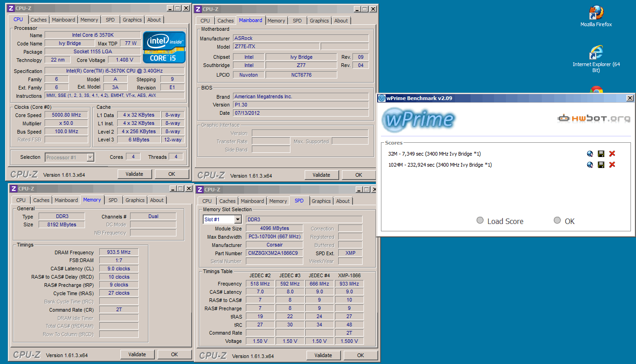Click the XMP-1866 column header
Image resolution: width=636 pixels, height=364 pixels.
tap(349, 275)
